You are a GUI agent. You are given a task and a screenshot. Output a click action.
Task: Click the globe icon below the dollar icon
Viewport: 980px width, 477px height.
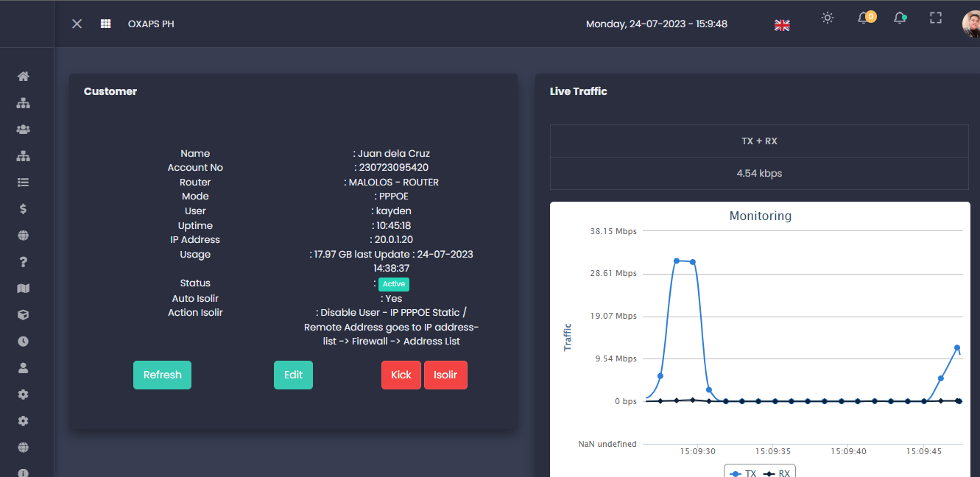click(x=23, y=236)
